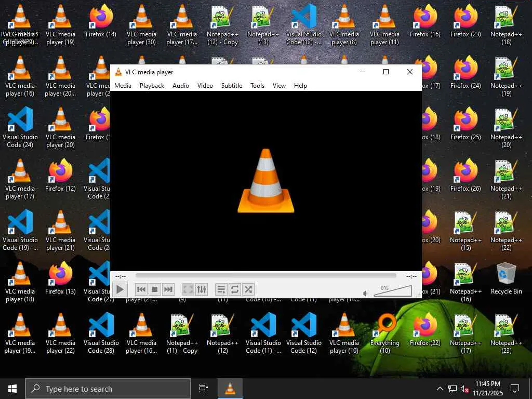Select Firefox (22) desktop shortcut
Screen dimensions: 532x399
click(x=425, y=330)
